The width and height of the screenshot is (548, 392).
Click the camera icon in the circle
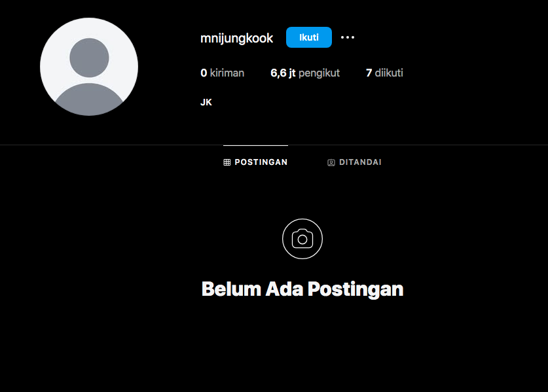302,239
